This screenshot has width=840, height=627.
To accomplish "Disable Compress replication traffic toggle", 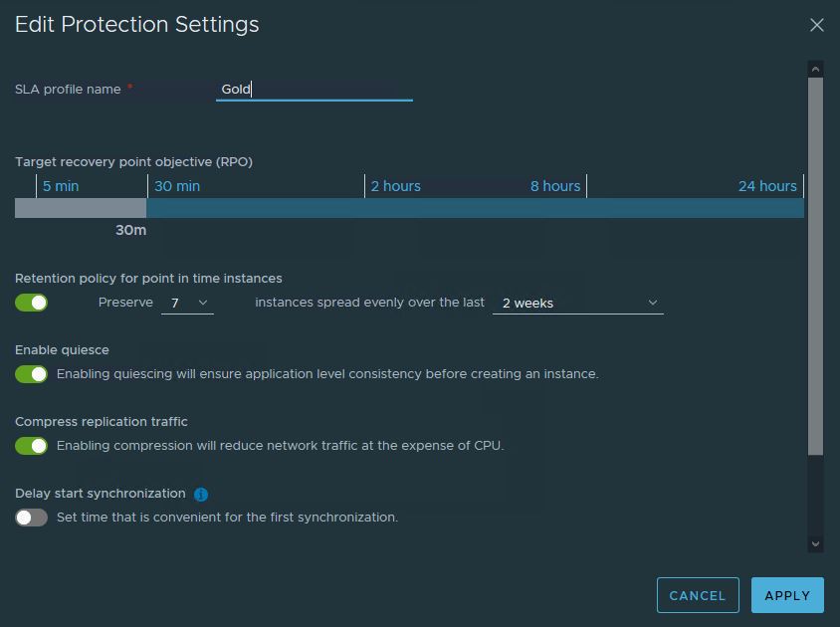I will [31, 446].
